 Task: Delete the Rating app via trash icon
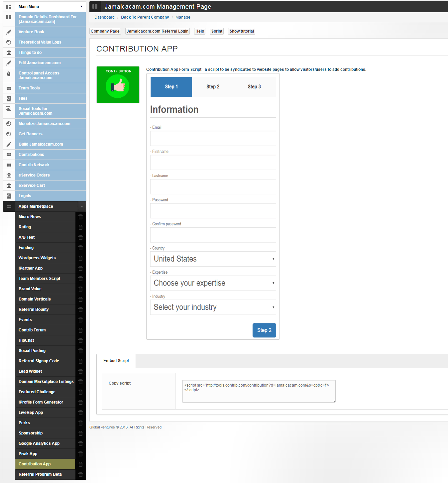(x=80, y=227)
